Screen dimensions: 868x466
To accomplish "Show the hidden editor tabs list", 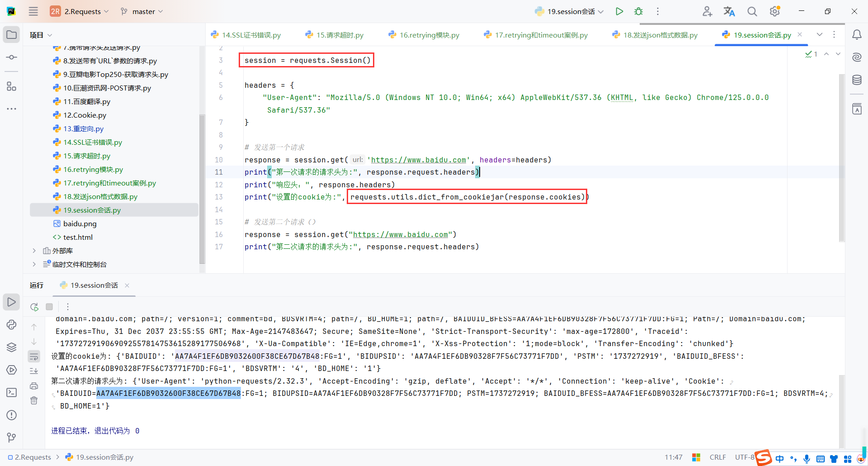I will 820,35.
